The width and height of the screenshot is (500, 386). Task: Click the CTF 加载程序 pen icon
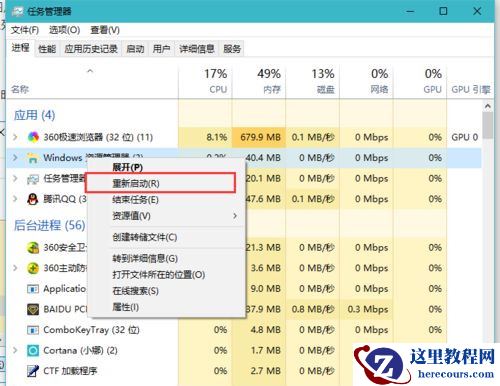point(33,371)
